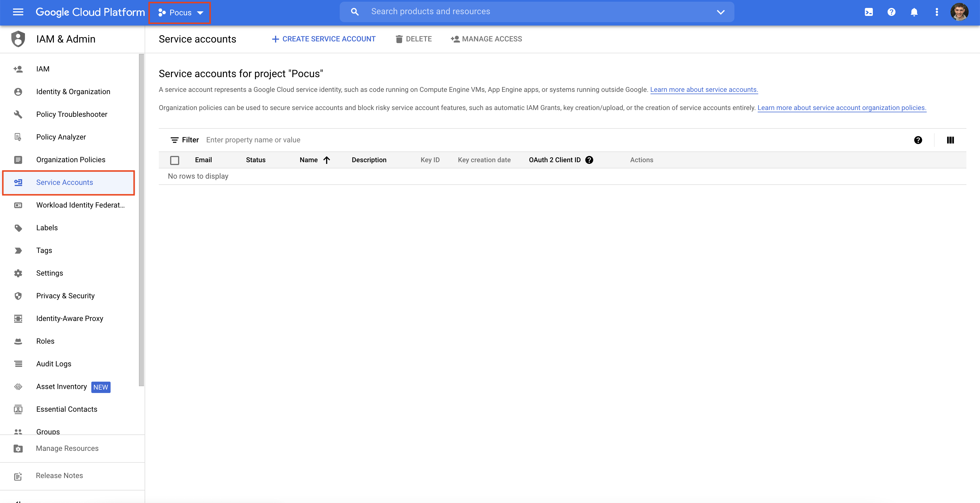Follow Learn more about service accounts link
Image resolution: width=980 pixels, height=503 pixels.
(x=704, y=89)
